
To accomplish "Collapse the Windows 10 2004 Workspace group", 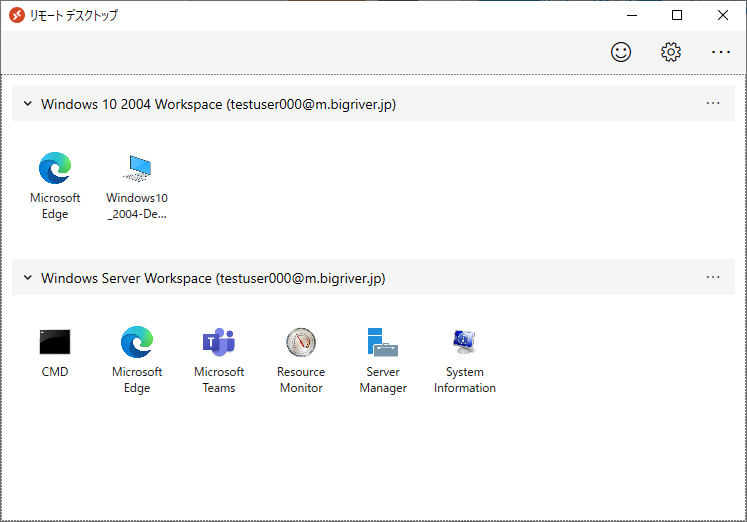I will 28,103.
